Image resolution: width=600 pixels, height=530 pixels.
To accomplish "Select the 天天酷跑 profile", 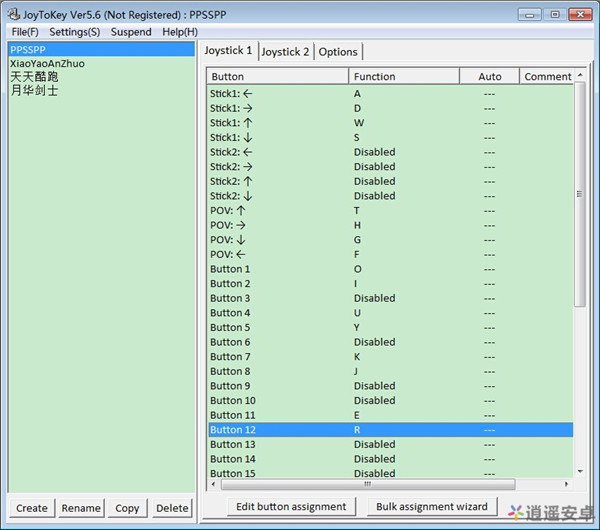I will tap(34, 77).
